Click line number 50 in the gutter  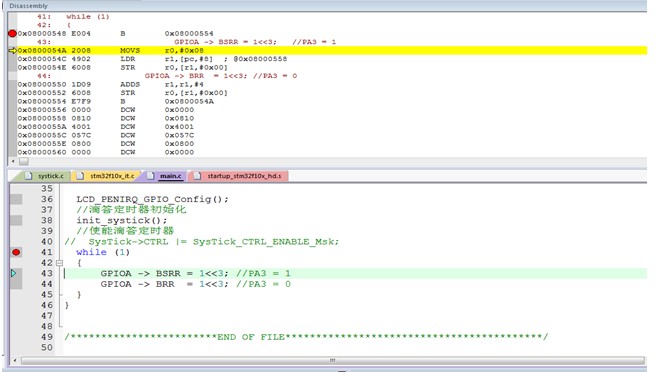47,348
